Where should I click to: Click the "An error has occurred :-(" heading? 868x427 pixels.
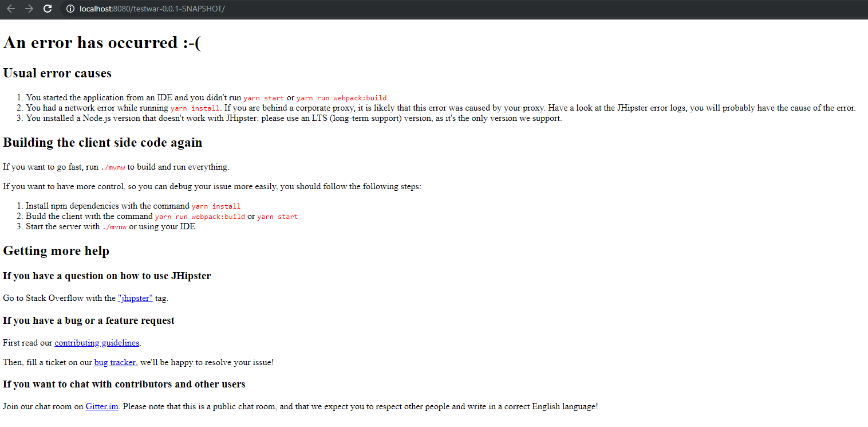(102, 42)
